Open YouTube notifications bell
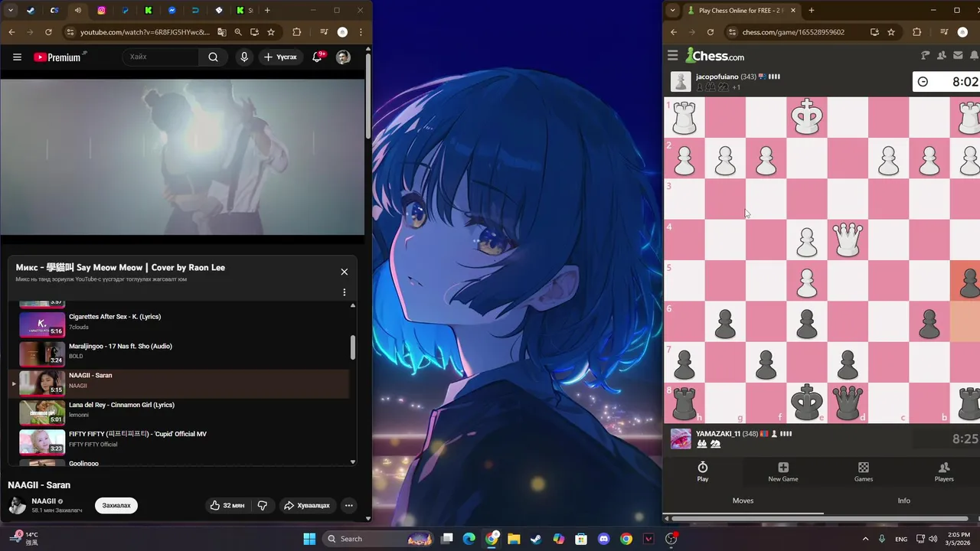The width and height of the screenshot is (980, 551). click(x=317, y=57)
